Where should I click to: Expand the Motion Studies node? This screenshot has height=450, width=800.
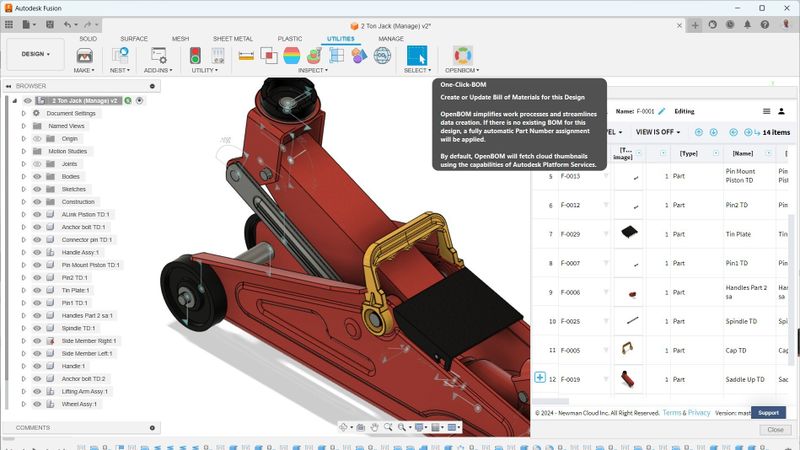pos(23,152)
